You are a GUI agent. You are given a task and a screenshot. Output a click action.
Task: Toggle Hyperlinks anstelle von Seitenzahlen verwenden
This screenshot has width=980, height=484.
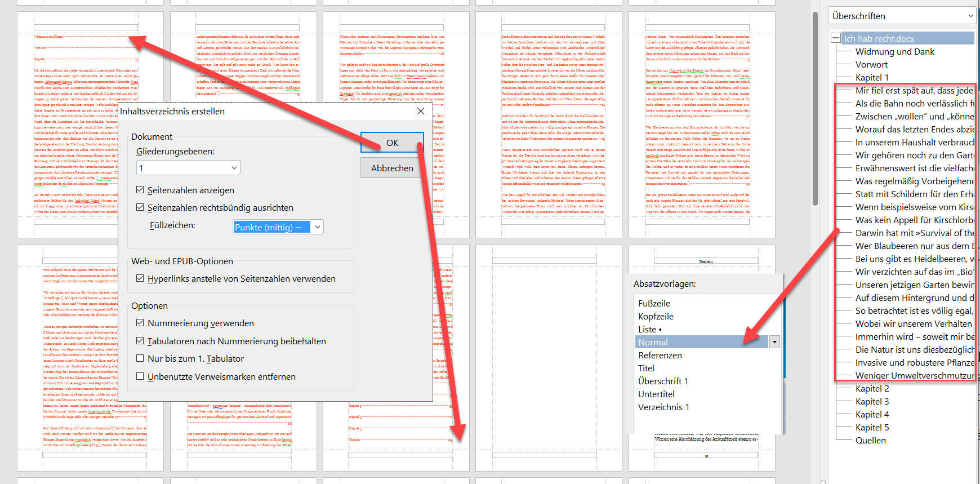[140, 278]
